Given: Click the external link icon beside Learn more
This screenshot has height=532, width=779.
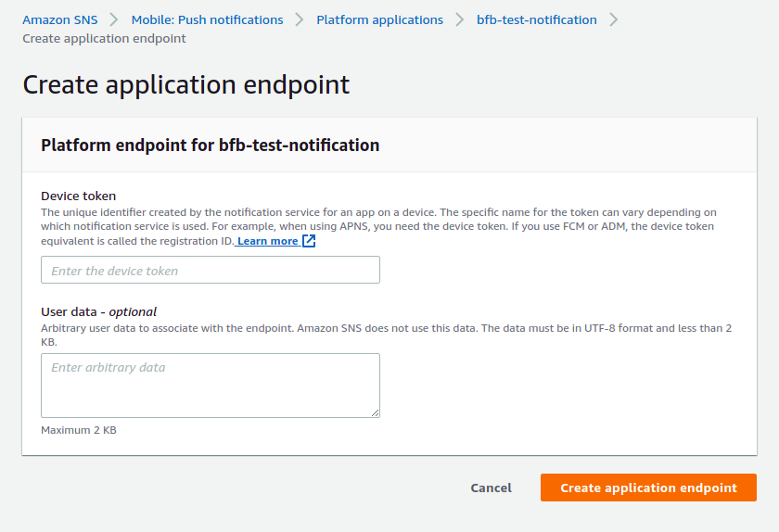Looking at the screenshot, I should point(309,241).
